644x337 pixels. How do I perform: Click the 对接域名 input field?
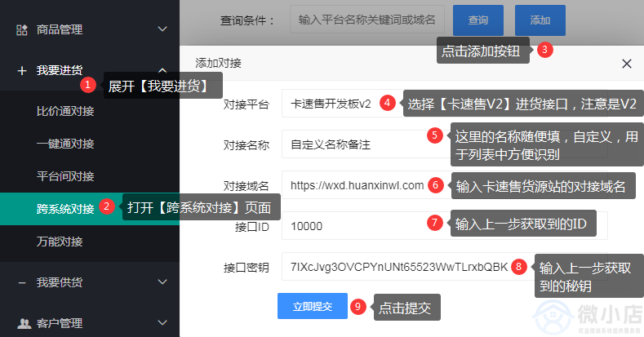444,185
